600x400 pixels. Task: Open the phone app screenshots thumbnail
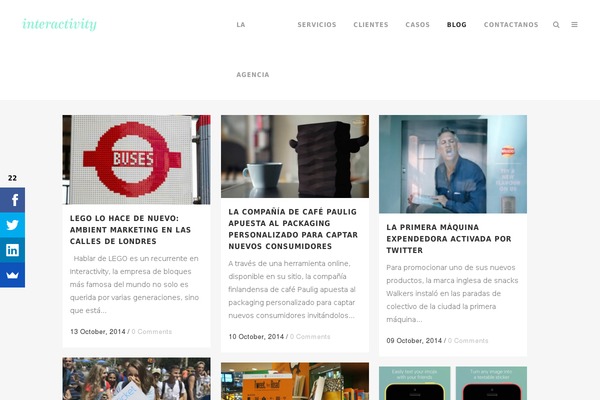click(453, 383)
